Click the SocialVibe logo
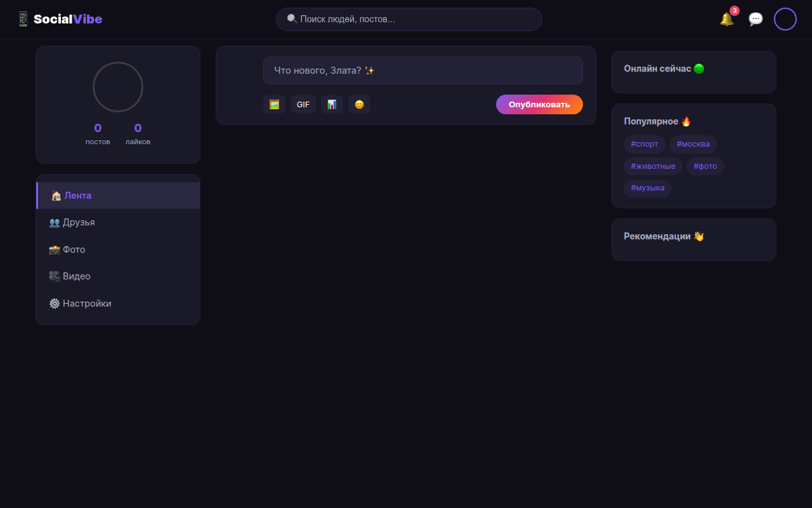 [x=59, y=19]
